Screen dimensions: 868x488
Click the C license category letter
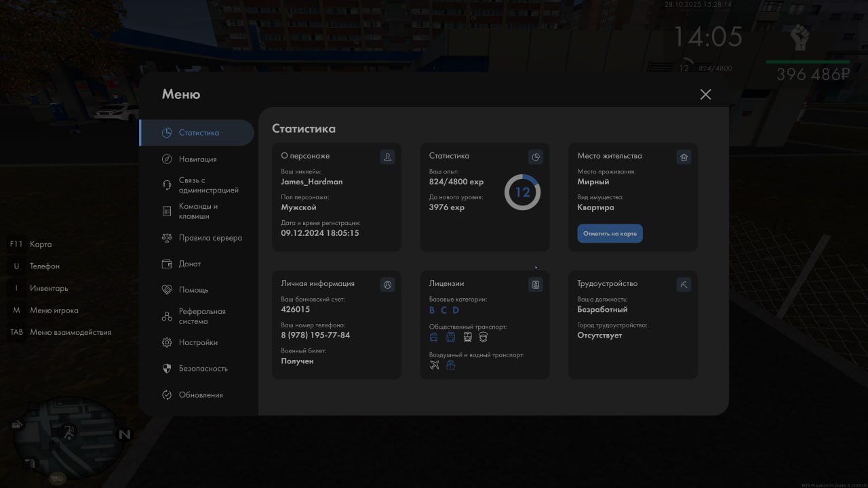[443, 310]
